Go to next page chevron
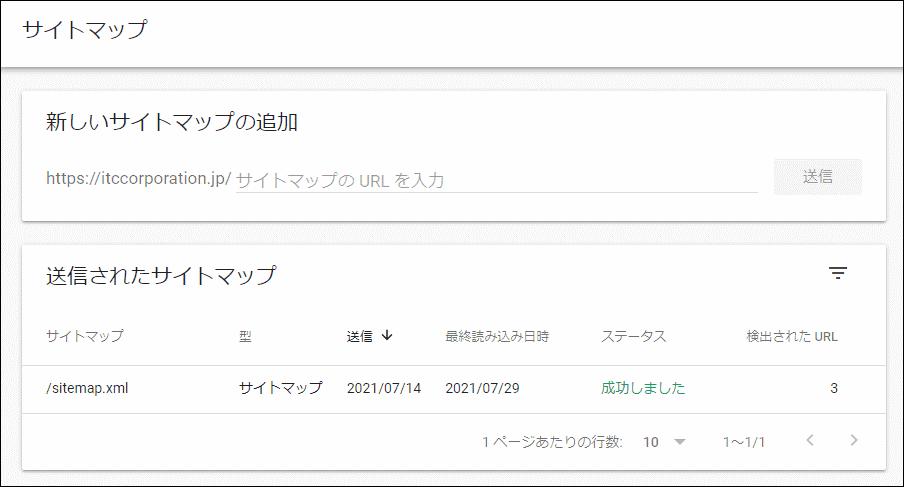904x487 pixels. click(x=854, y=440)
